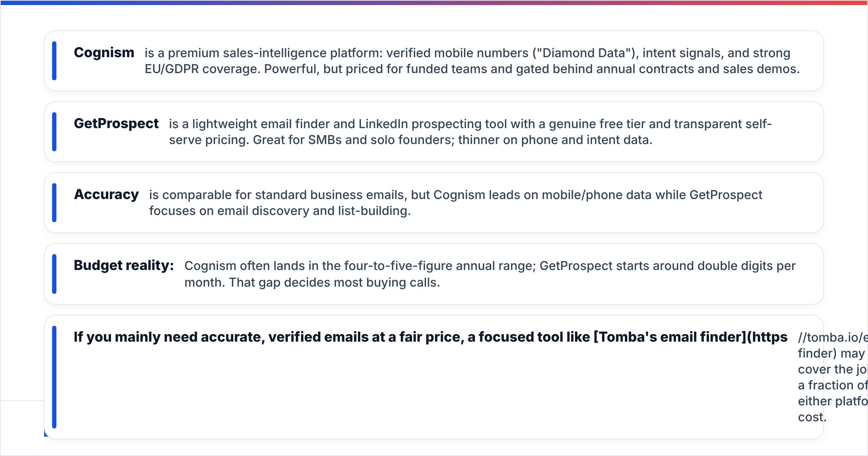The height and width of the screenshot is (456, 868).
Task: Click the "Budget reality:" heading
Action: coord(124,266)
